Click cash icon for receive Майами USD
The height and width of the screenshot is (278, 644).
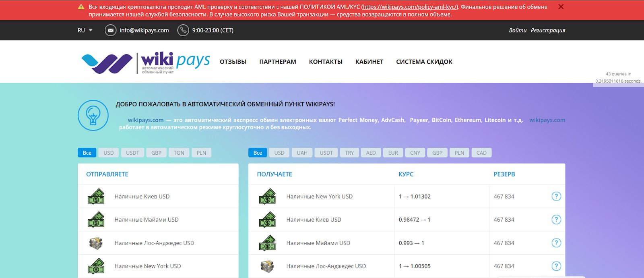tap(267, 243)
